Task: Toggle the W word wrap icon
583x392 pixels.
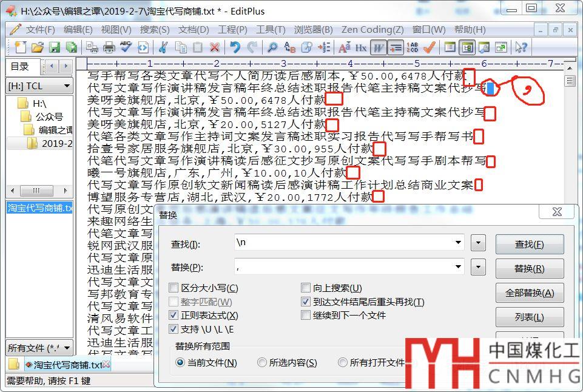Action: tap(378, 47)
